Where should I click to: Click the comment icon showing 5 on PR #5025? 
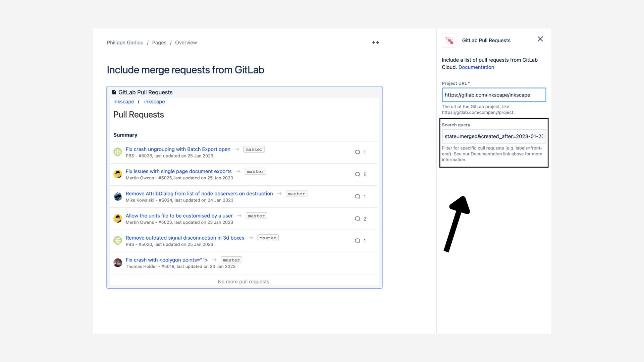[x=358, y=174]
